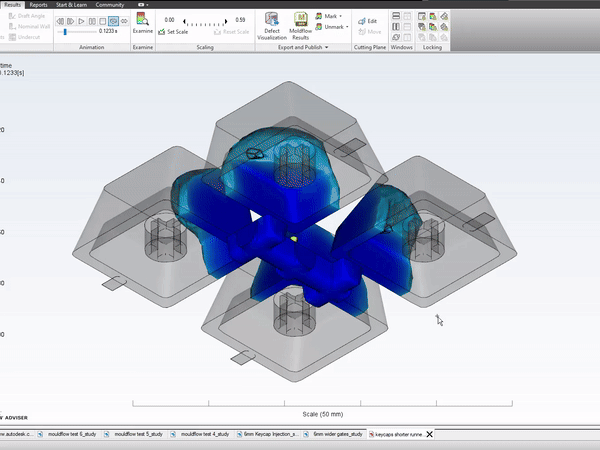Click the Edit cutting plane icon
Viewport: 600px width, 450px height.
(x=367, y=20)
